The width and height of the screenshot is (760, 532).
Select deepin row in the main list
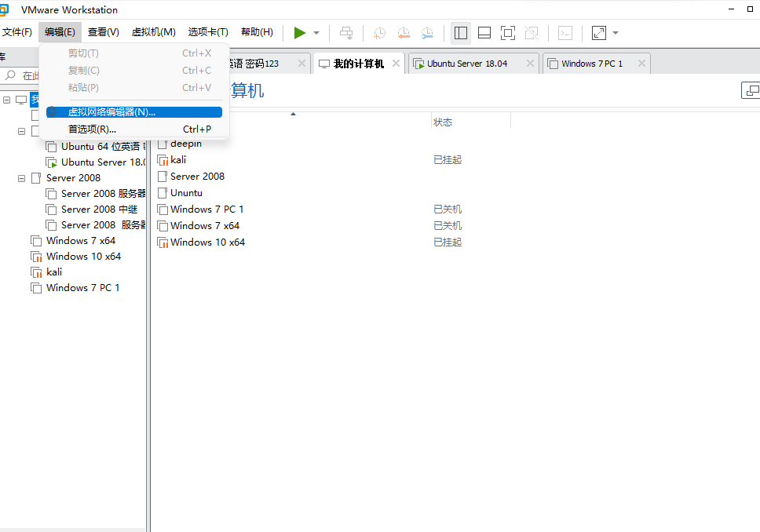(180, 144)
